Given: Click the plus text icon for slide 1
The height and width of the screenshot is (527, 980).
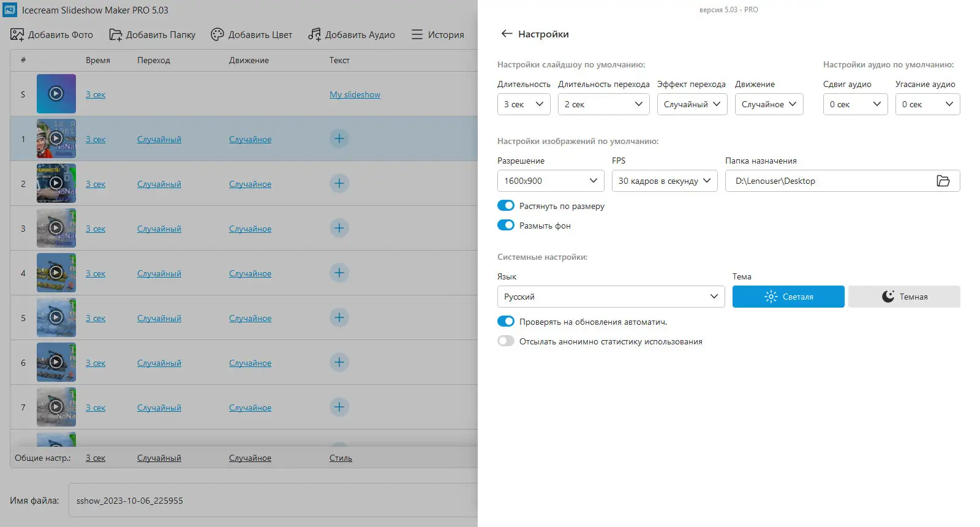Looking at the screenshot, I should coord(339,138).
